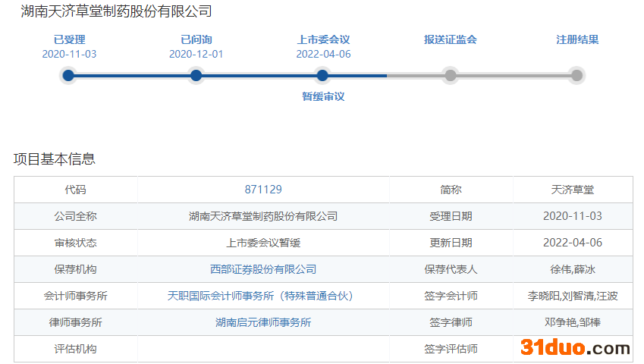Open the 湖南启元律师事务所 link
This screenshot has height=364, width=644.
point(263,322)
